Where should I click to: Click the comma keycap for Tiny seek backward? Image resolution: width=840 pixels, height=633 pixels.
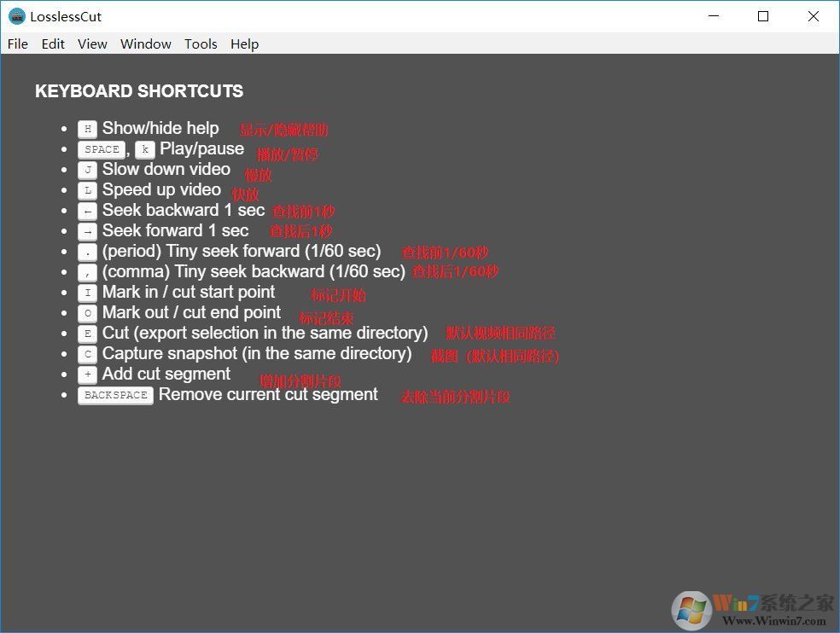click(88, 272)
